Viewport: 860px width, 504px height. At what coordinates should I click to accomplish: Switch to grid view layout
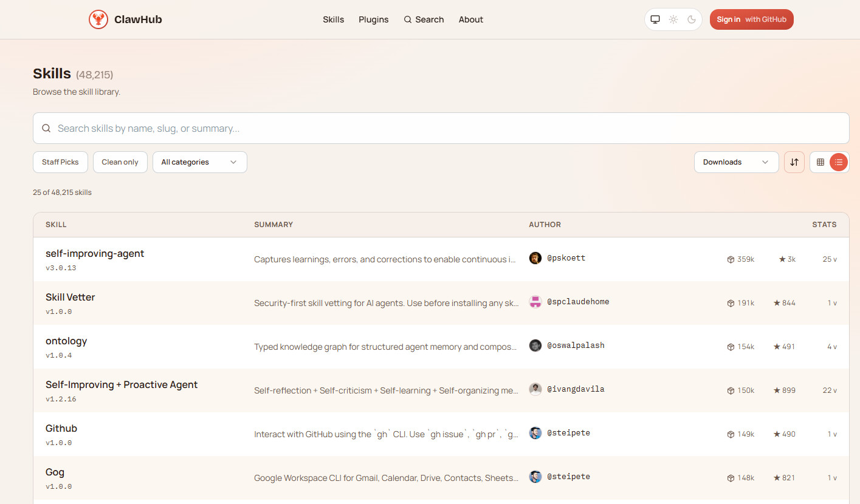coord(820,162)
